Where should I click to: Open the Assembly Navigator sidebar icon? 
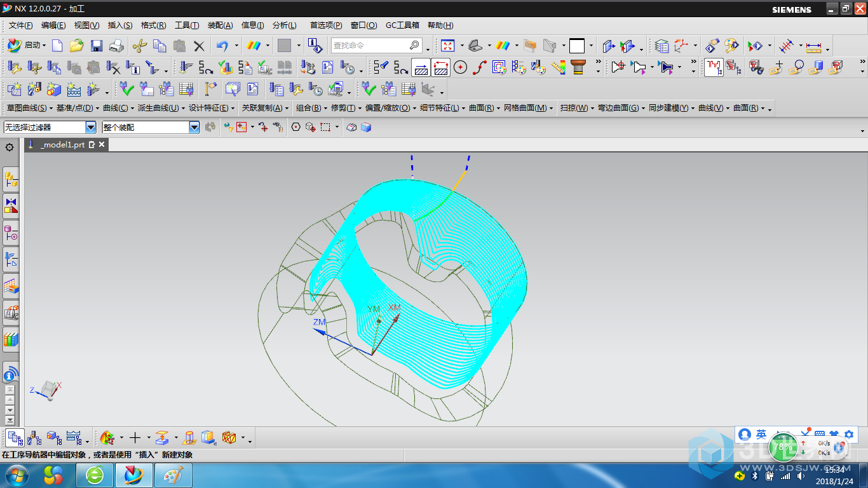[x=11, y=180]
